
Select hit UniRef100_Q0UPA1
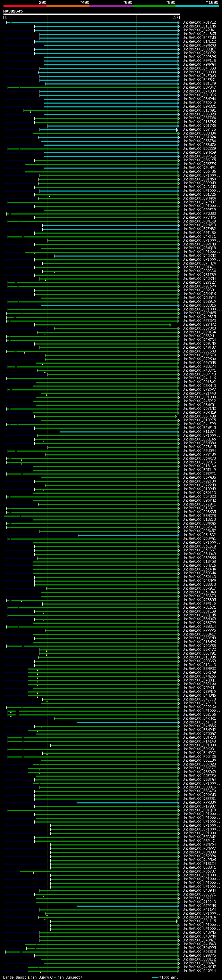click(x=199, y=539)
